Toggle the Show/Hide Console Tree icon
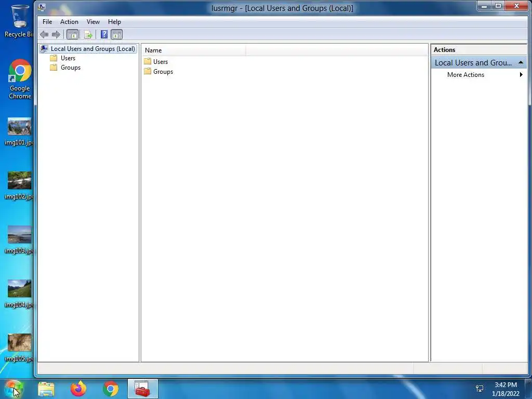 (72, 34)
